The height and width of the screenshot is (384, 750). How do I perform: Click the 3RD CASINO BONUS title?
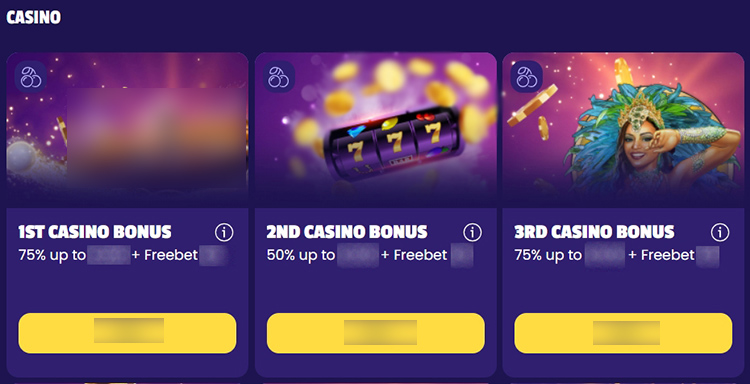594,232
